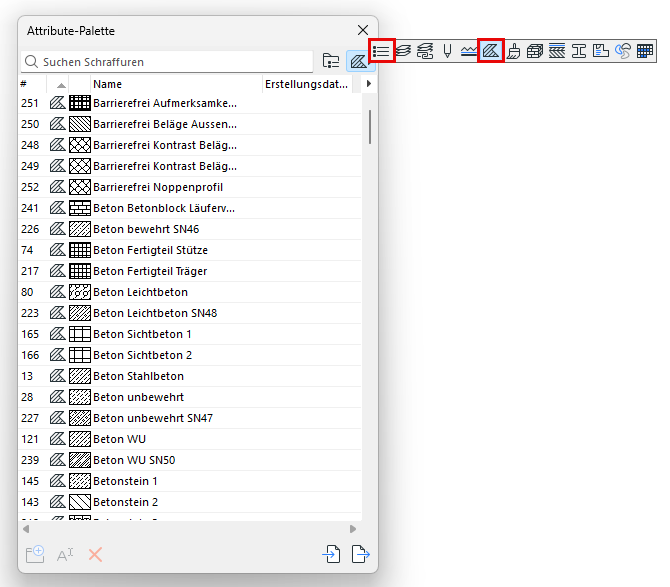The image size is (670, 587).
Task: Click the rename attribute icon
Action: click(65, 555)
